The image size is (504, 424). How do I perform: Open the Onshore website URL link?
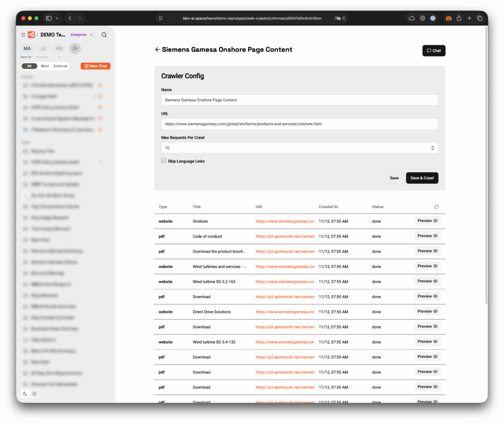(284, 222)
